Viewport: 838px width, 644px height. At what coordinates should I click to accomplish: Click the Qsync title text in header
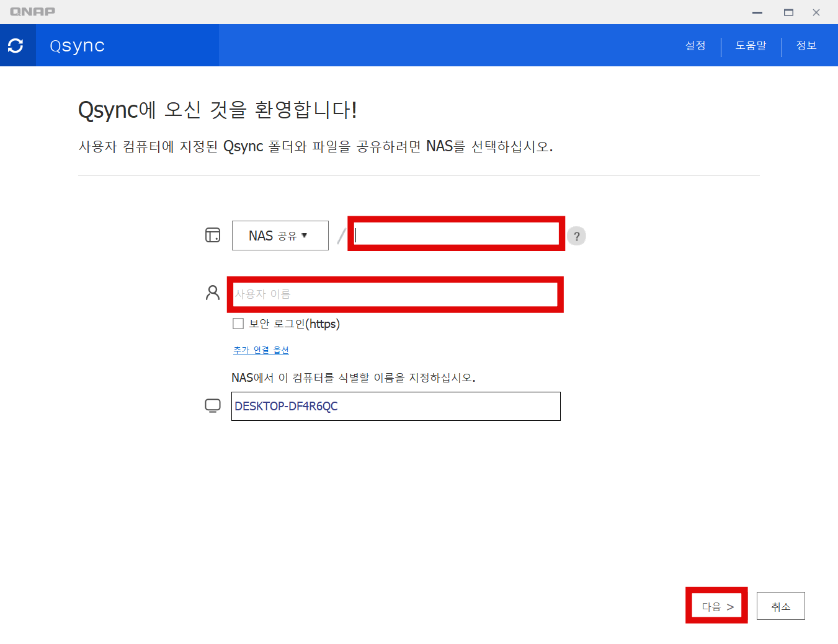coord(77,46)
